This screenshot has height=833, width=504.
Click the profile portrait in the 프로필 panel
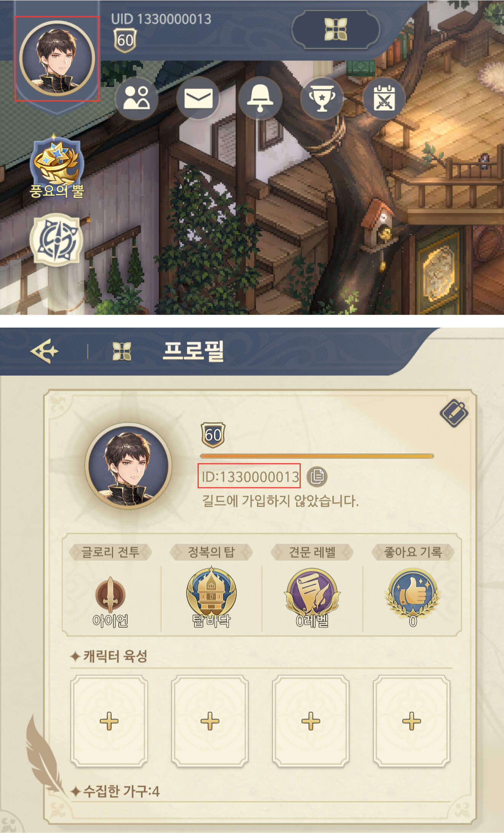point(129,466)
